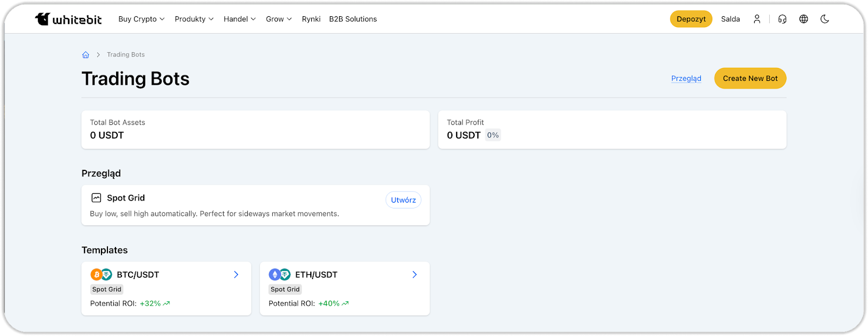Click the WhiteBIT logo
Screen dimensions: 868x336
[x=68, y=19]
